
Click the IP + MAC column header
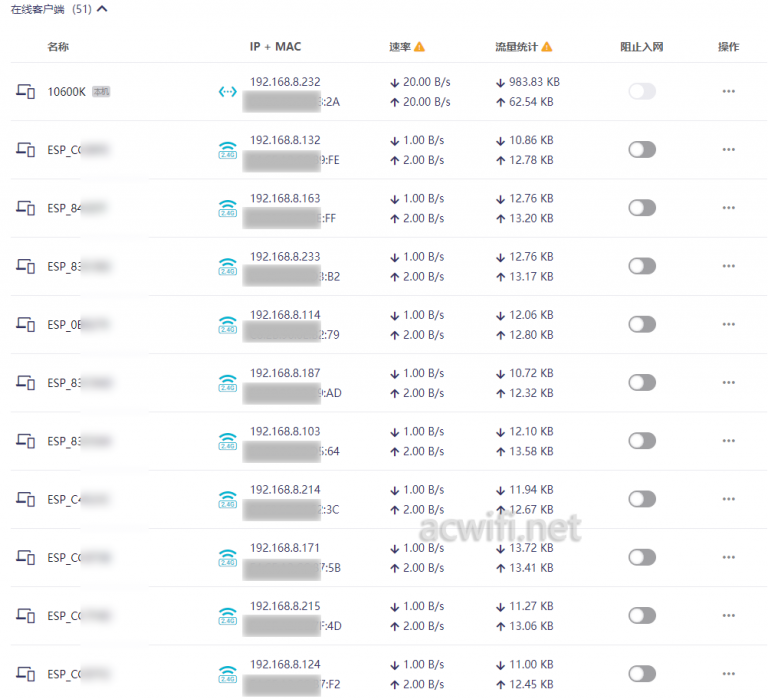(275, 47)
